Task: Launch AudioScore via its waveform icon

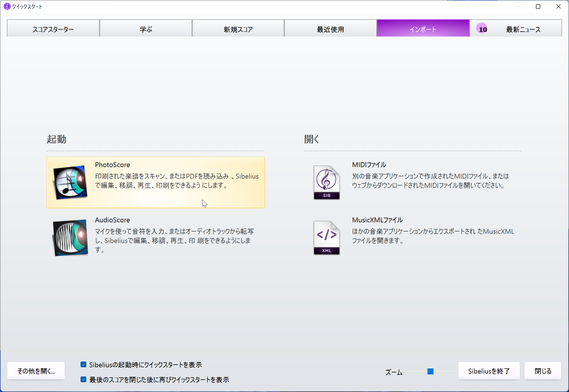Action: [x=70, y=238]
